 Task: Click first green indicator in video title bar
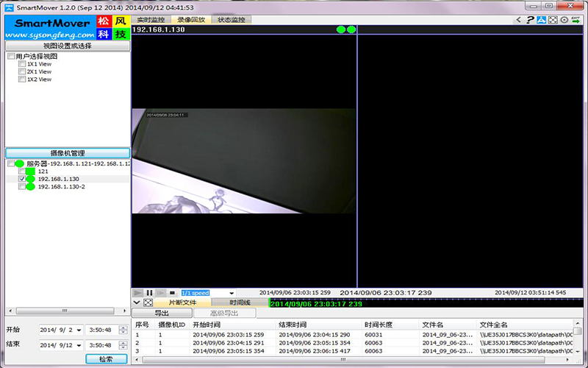click(341, 29)
